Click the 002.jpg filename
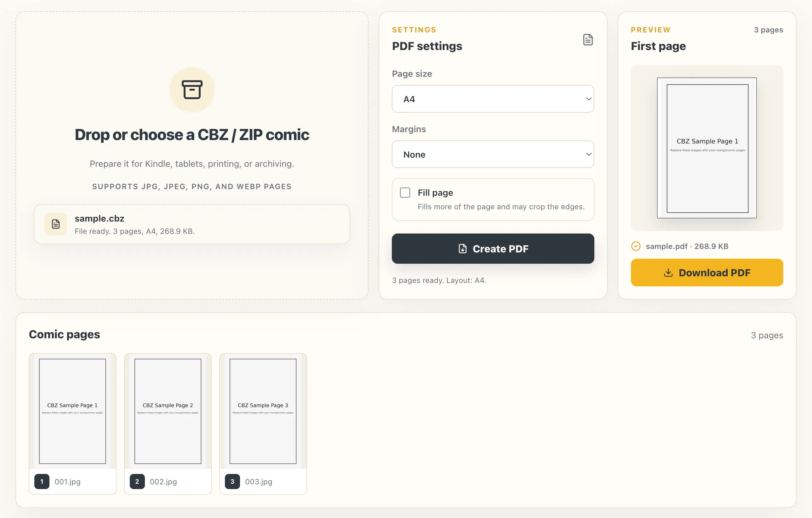Screen dimensions: 812x518 point(163,481)
